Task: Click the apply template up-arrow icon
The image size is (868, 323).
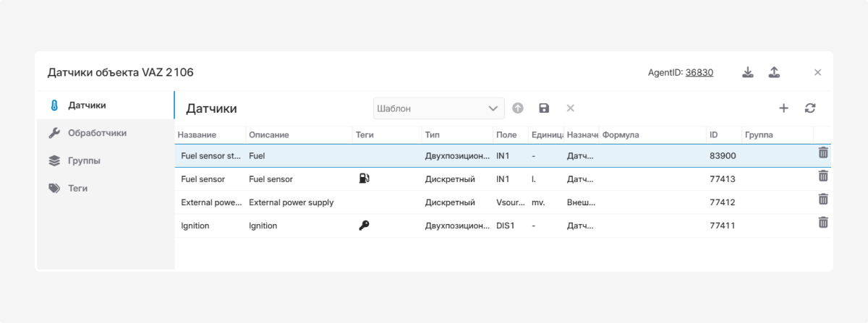Action: coord(518,108)
